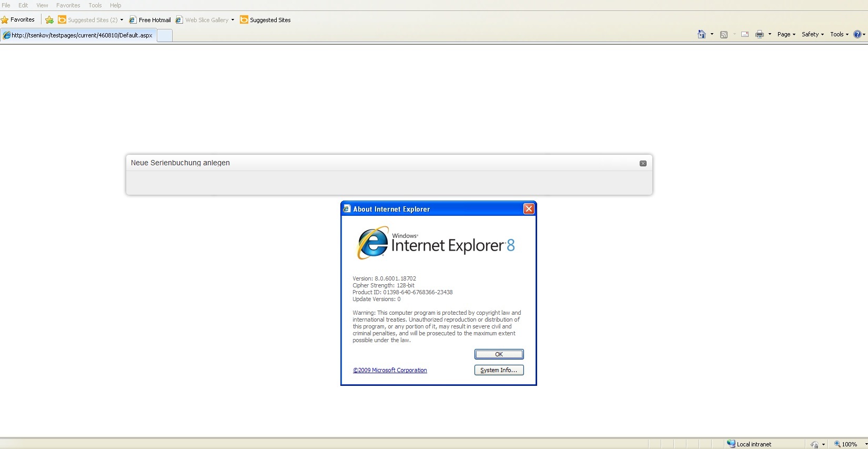Click the Neue Serienbuchung anlegen title
Screen dimensions: 868x449
coord(180,163)
